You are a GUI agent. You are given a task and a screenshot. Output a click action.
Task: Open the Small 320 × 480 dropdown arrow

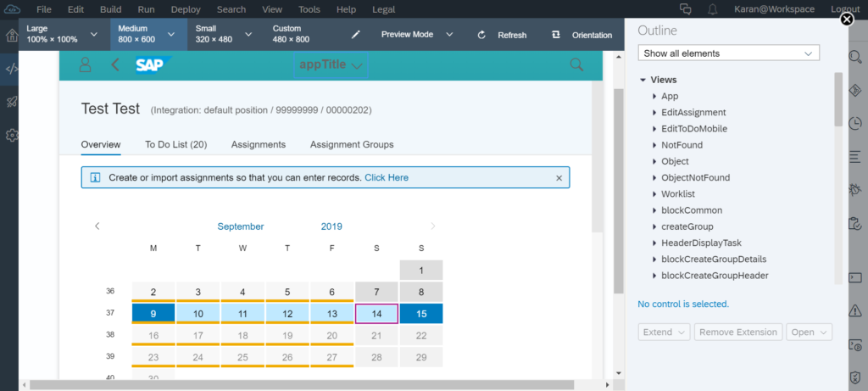(248, 34)
